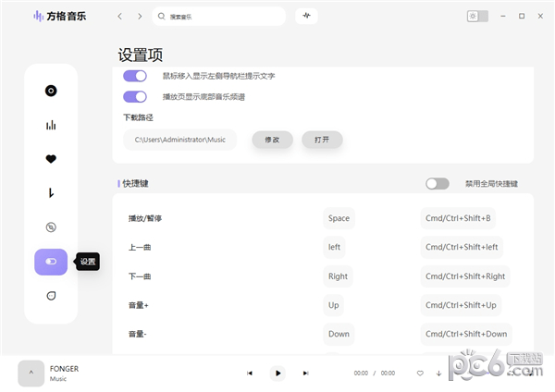The image size is (555, 392).
Task: Edit Cmd/Ctrl+Shift+Down global shortcut
Action: (x=466, y=334)
